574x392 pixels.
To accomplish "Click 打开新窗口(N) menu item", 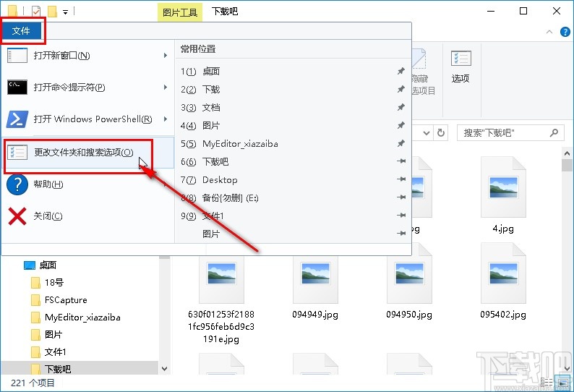I will pos(87,56).
